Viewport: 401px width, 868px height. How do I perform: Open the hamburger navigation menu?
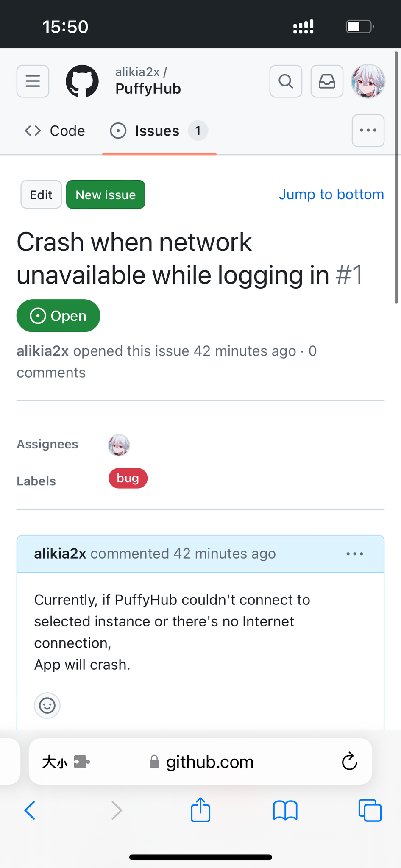tap(33, 81)
